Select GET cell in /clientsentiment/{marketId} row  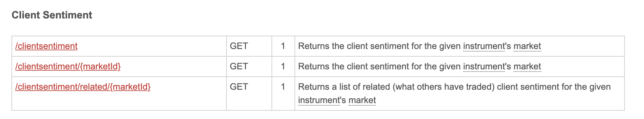(249, 66)
